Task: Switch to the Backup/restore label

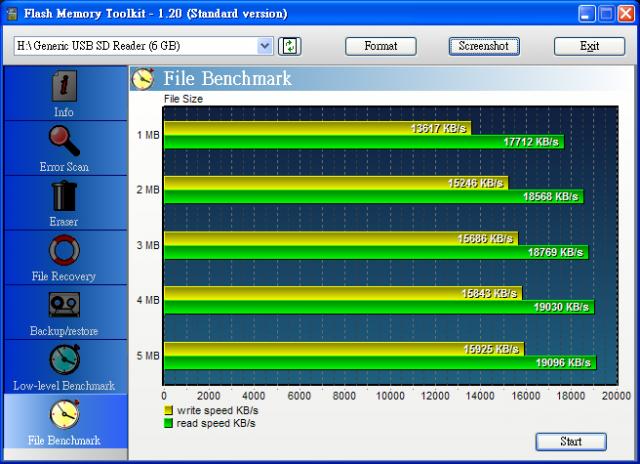Action: 64,331
